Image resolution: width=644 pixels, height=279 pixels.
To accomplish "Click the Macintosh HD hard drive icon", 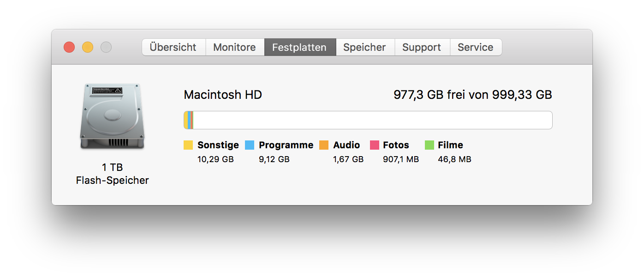I will pos(112,116).
